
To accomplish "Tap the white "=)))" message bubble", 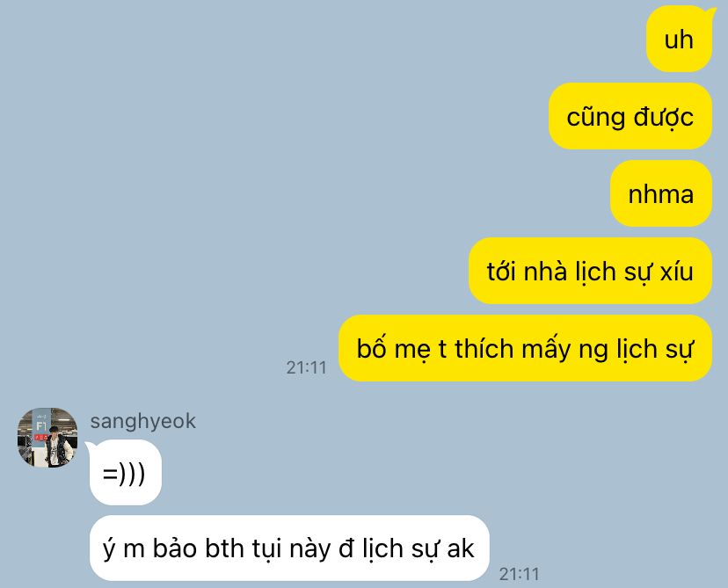I will point(126,473).
